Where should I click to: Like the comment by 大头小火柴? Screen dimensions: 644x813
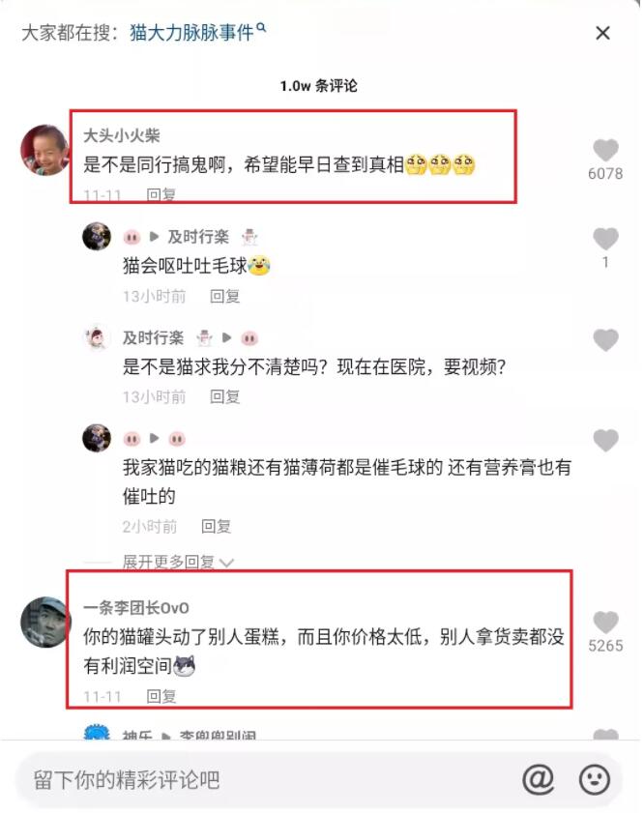pos(605,151)
